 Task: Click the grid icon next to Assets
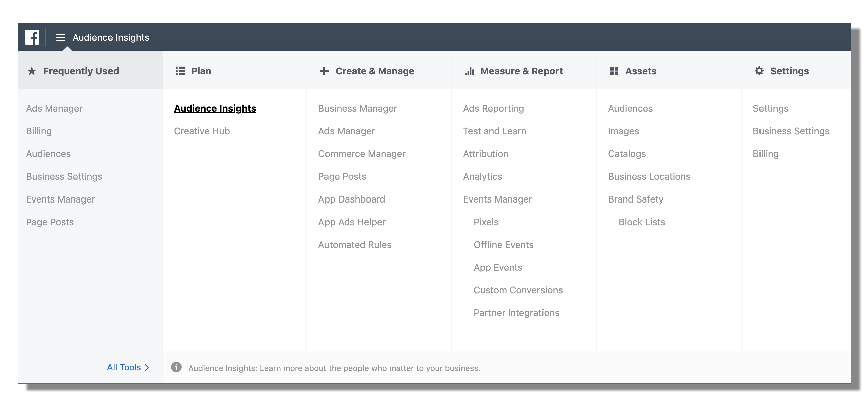tap(614, 71)
